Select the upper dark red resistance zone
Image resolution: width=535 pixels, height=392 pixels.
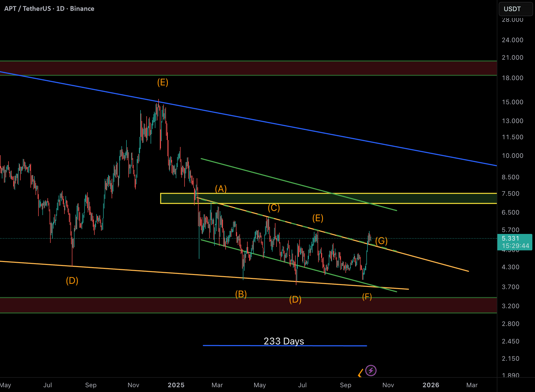[239, 68]
